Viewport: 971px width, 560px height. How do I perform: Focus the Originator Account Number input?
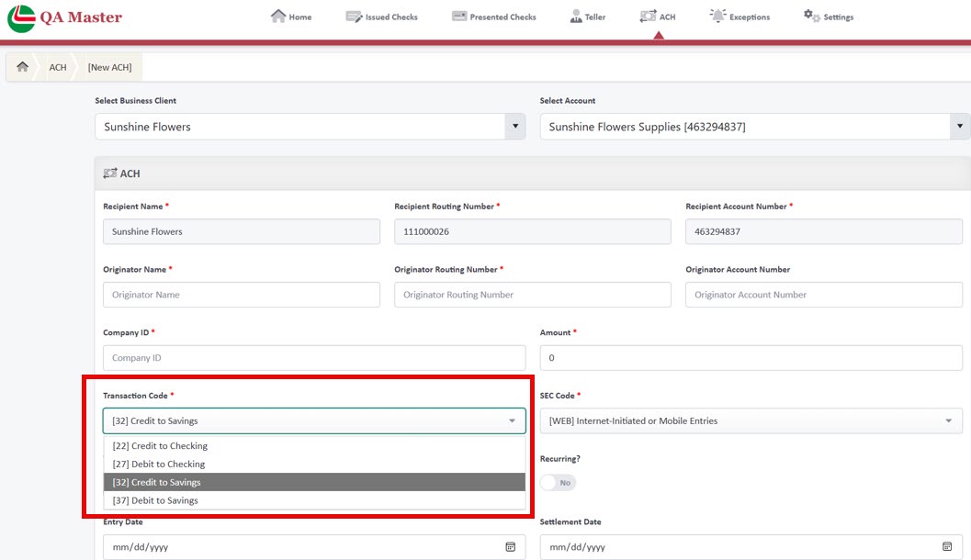(824, 295)
